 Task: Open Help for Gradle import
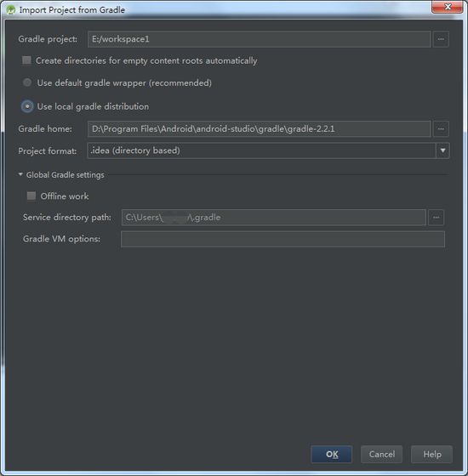click(432, 454)
